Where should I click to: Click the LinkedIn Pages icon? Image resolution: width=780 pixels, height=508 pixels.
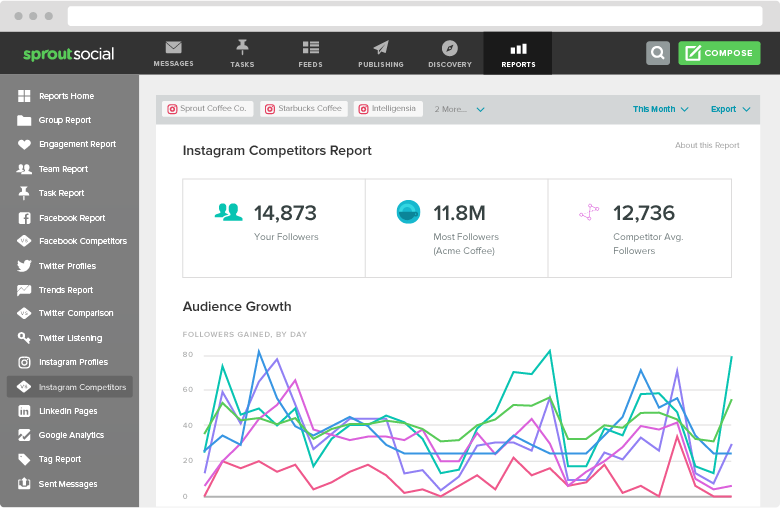click(x=24, y=411)
